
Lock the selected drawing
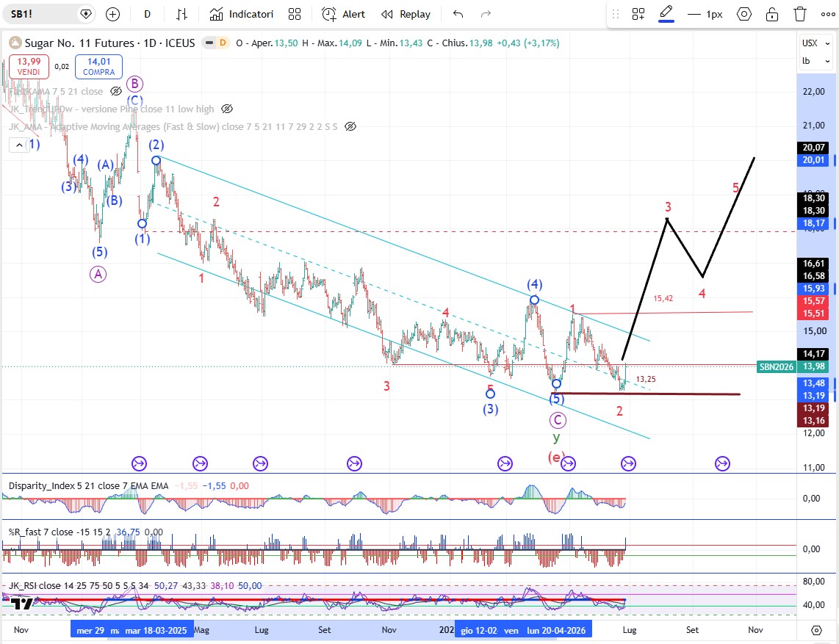[772, 15]
